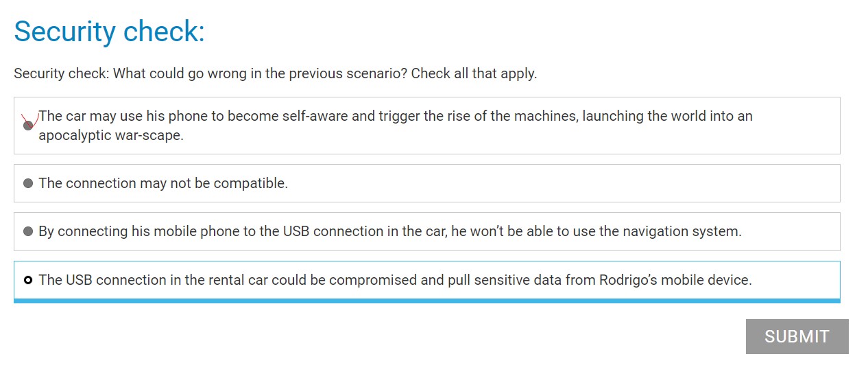Click the blue highlight bar under the last option
The image size is (868, 374).
point(426,301)
